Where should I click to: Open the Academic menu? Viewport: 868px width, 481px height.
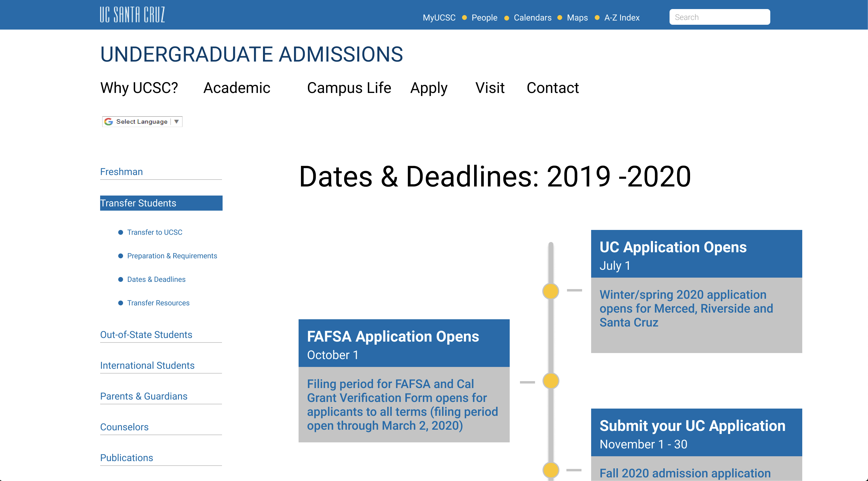pos(237,88)
